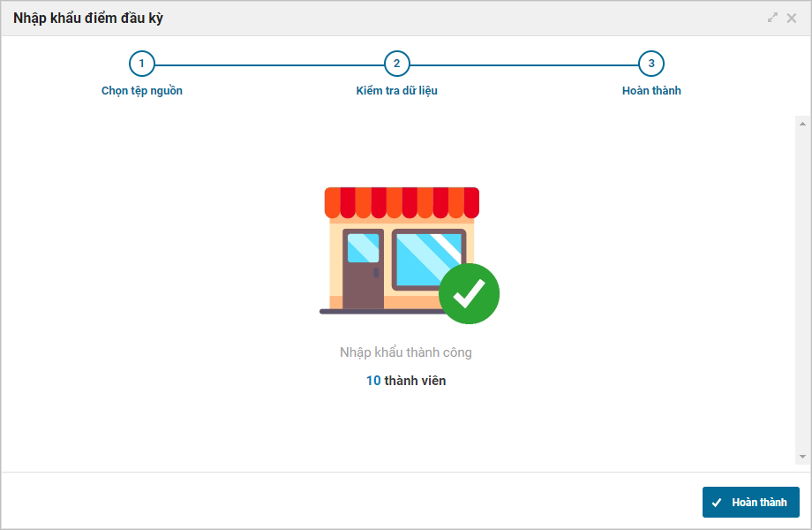
Task: Click the Hoàn thành button
Action: point(750,502)
